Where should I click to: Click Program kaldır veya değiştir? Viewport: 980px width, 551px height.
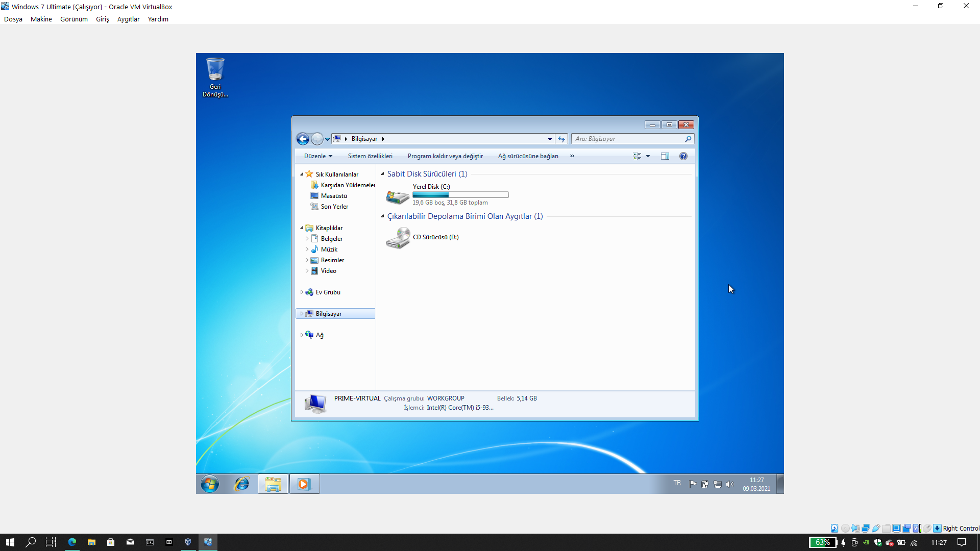(x=445, y=156)
